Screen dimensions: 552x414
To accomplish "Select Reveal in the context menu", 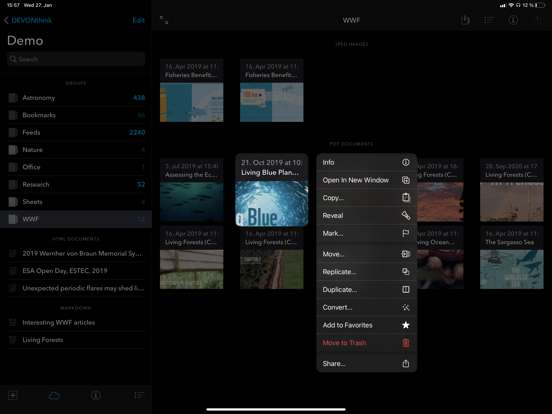I will pyautogui.click(x=366, y=215).
